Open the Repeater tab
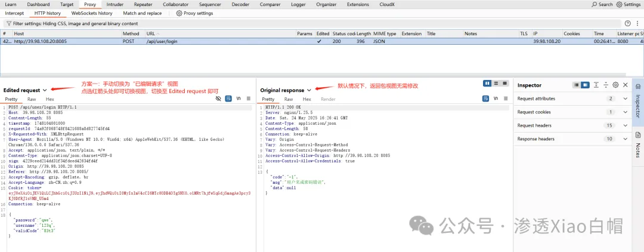This screenshot has height=252, width=644. (x=143, y=4)
